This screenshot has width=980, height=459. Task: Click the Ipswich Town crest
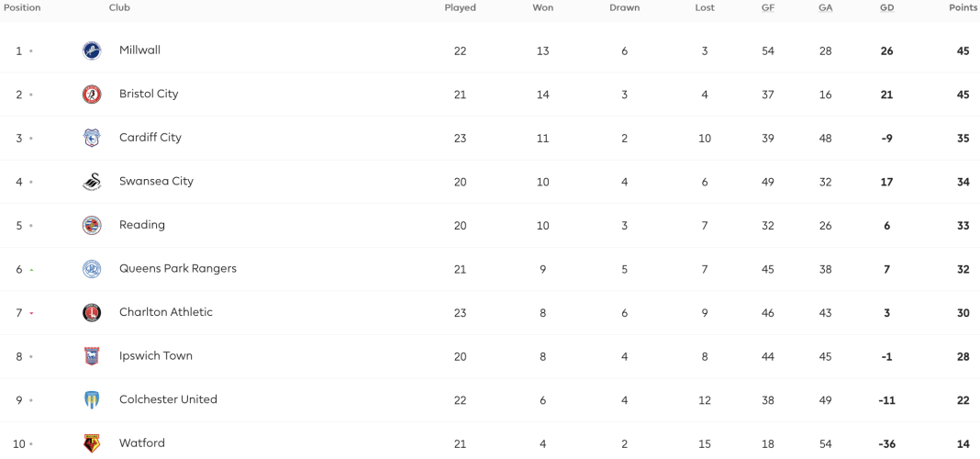(x=92, y=356)
